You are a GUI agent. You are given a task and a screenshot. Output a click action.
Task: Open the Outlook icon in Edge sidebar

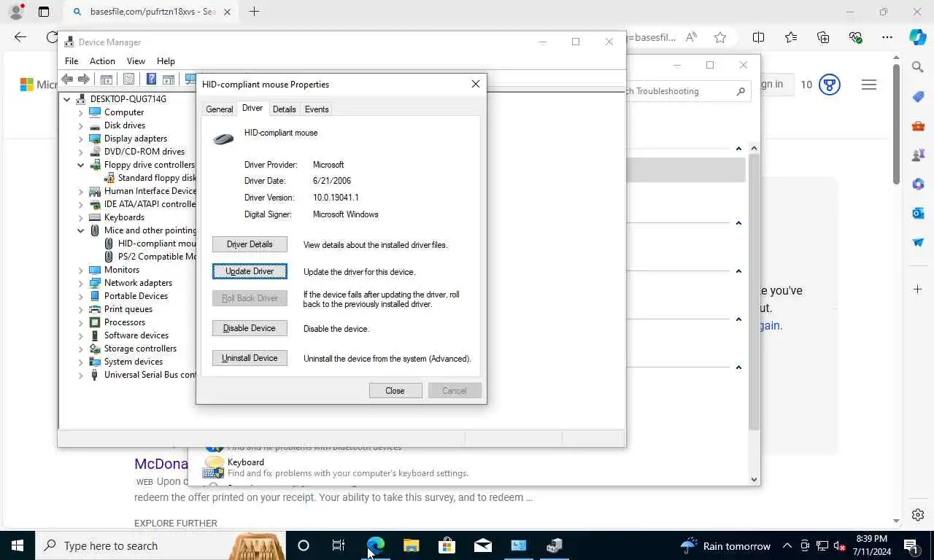click(x=918, y=213)
